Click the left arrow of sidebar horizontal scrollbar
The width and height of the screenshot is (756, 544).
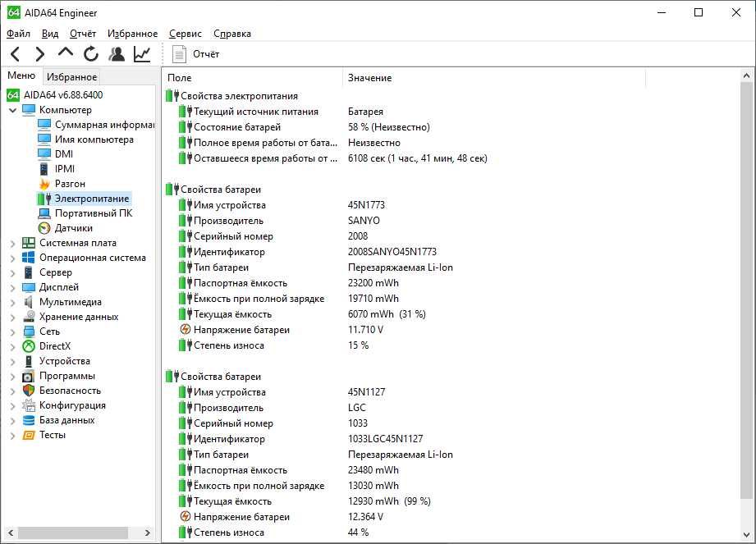click(x=11, y=533)
